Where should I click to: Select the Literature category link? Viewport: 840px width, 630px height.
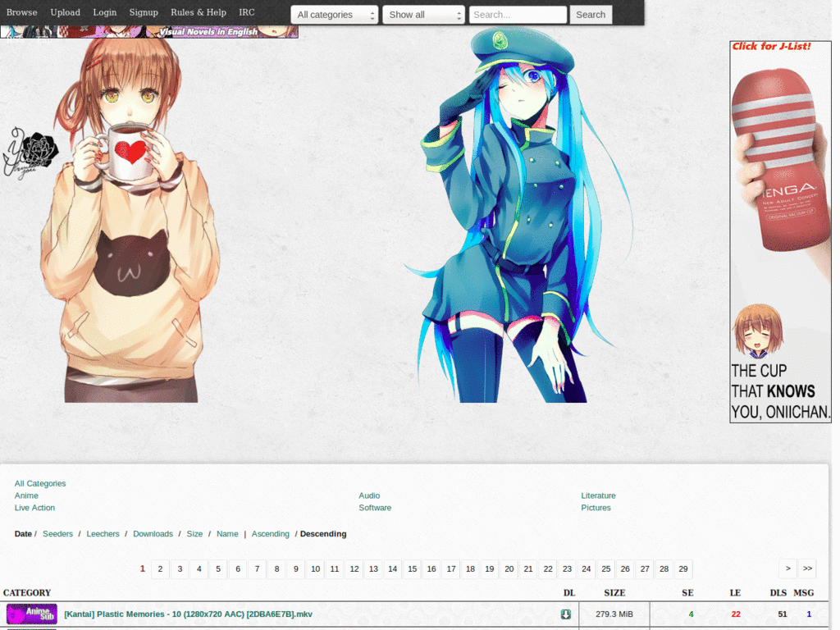click(x=598, y=495)
